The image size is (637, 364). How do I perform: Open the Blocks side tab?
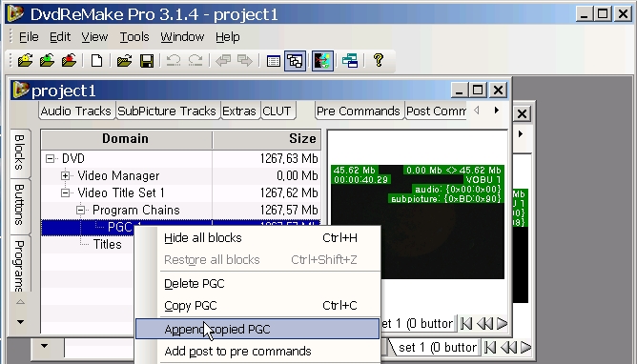click(20, 153)
